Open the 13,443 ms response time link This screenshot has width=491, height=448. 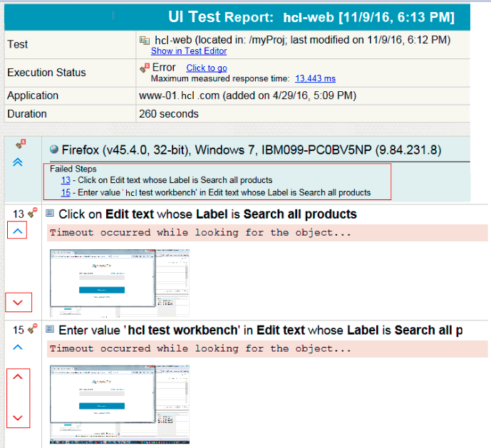(x=315, y=78)
